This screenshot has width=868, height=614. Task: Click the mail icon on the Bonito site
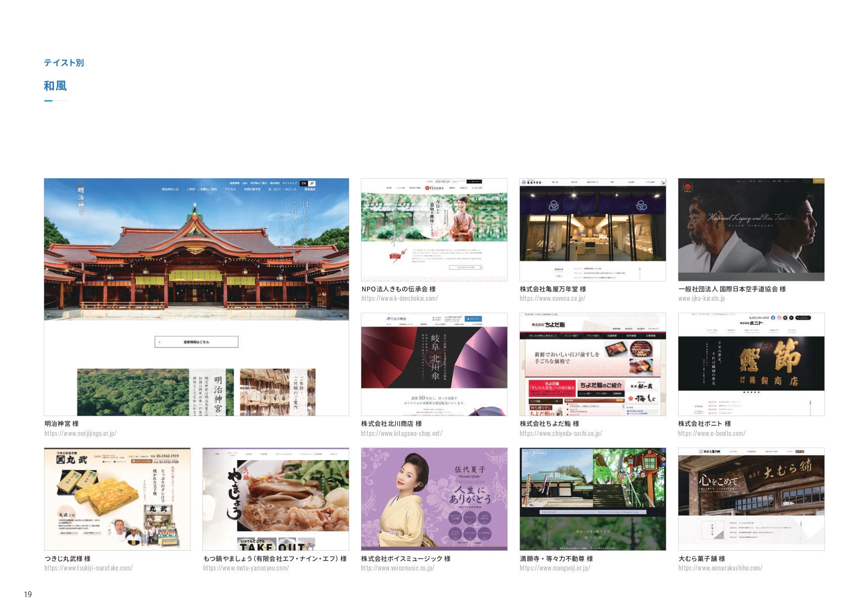click(791, 318)
